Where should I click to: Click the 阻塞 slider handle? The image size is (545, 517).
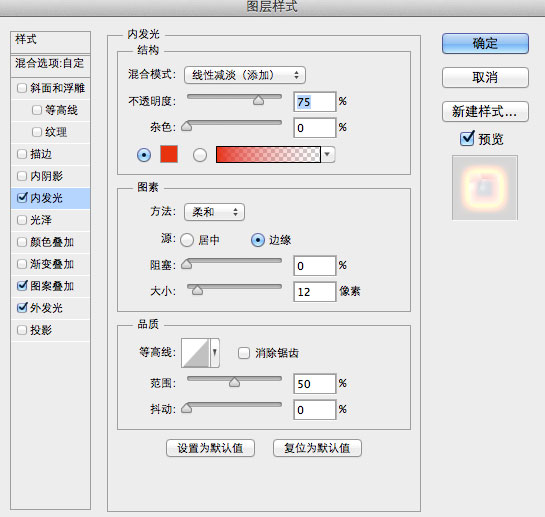pos(187,264)
